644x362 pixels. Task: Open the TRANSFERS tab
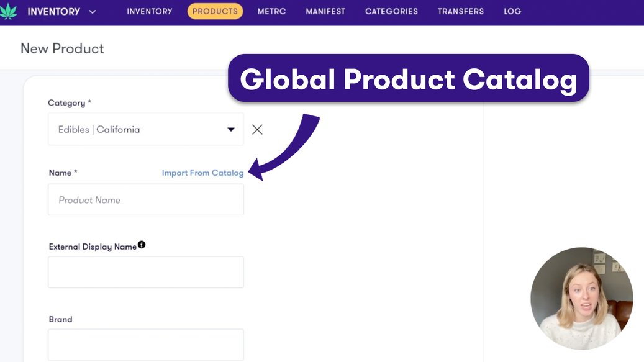coord(461,11)
